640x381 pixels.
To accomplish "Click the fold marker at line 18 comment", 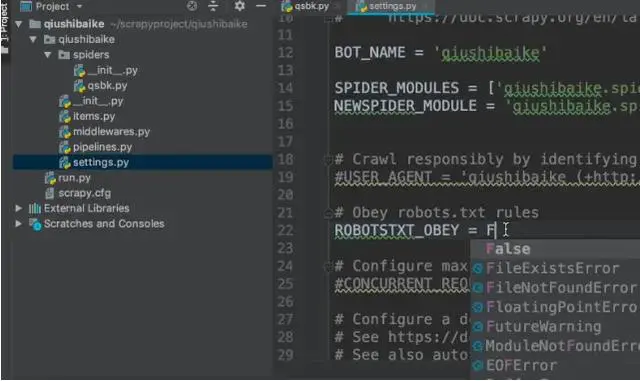I will point(328,160).
